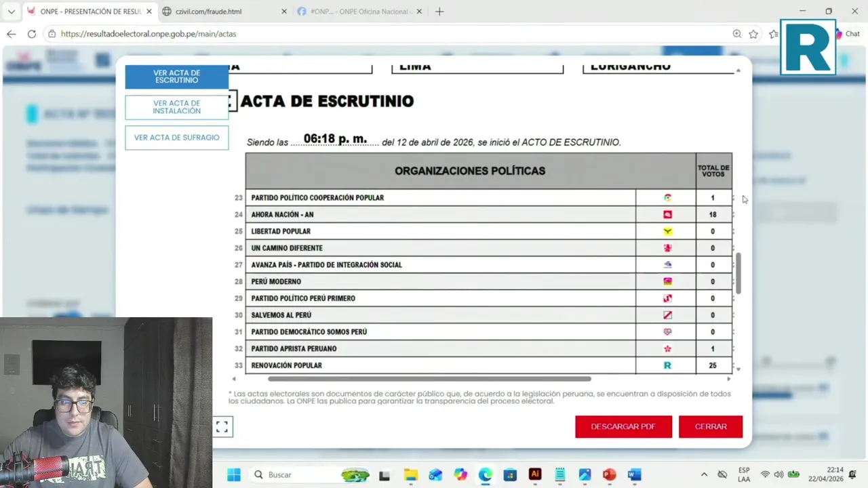The height and width of the screenshot is (488, 868).
Task: Open the VER ACTA DE SUFRAGIO view
Action: pyautogui.click(x=176, y=138)
